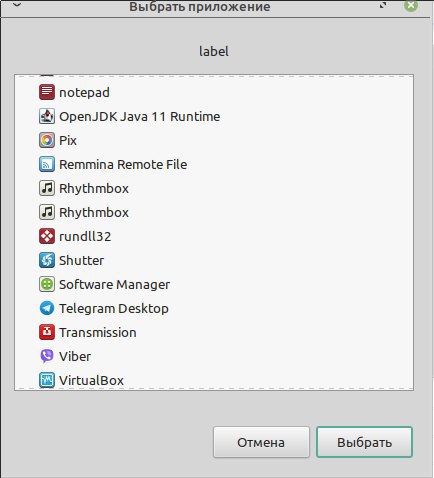
Task: Select the Remmina Remote File icon
Action: [47, 164]
